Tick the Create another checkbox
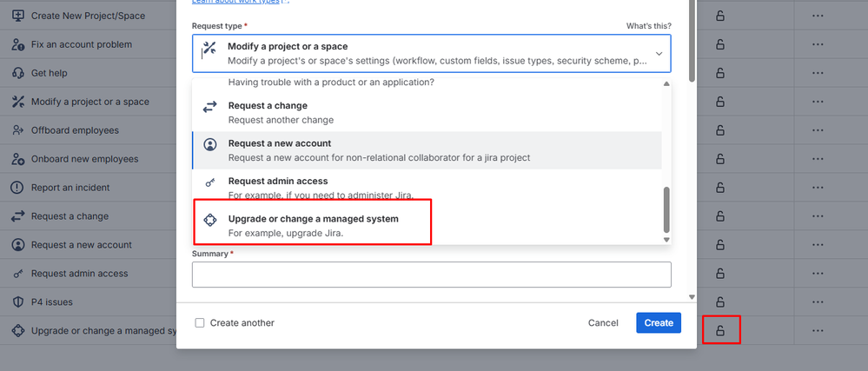 (200, 323)
